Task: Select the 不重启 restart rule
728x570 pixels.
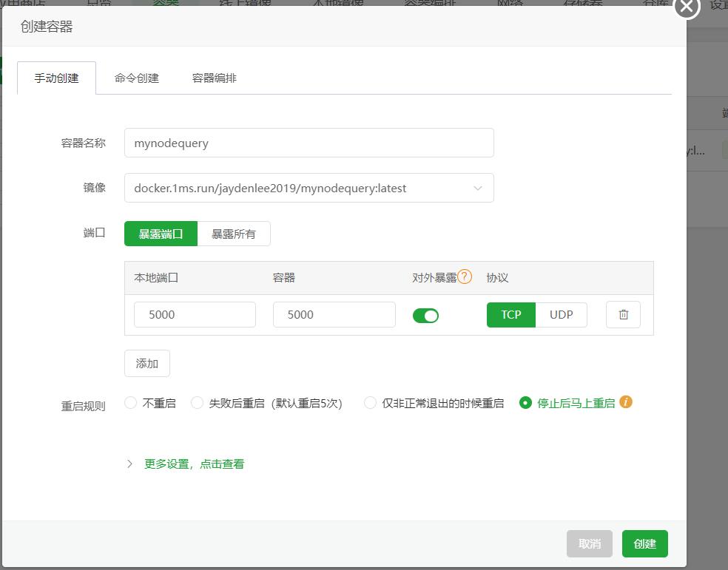Action: pyautogui.click(x=131, y=403)
